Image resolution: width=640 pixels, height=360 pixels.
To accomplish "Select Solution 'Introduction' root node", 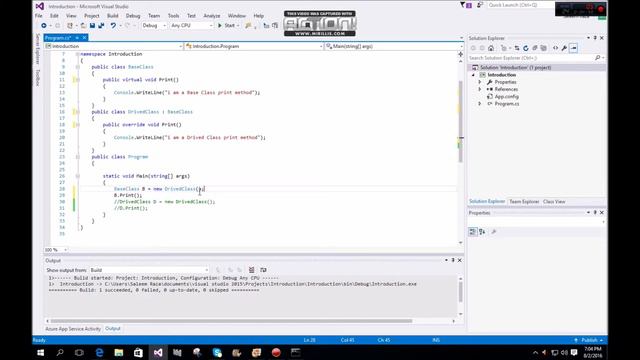I will tap(516, 67).
